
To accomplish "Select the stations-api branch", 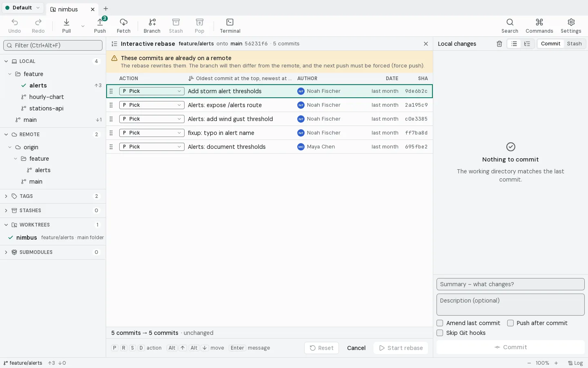I will pos(46,108).
